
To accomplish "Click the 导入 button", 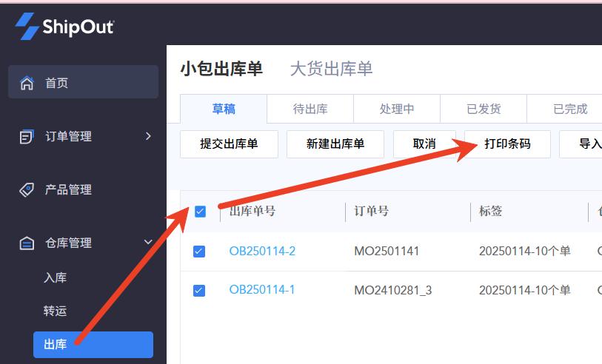I will 581,144.
